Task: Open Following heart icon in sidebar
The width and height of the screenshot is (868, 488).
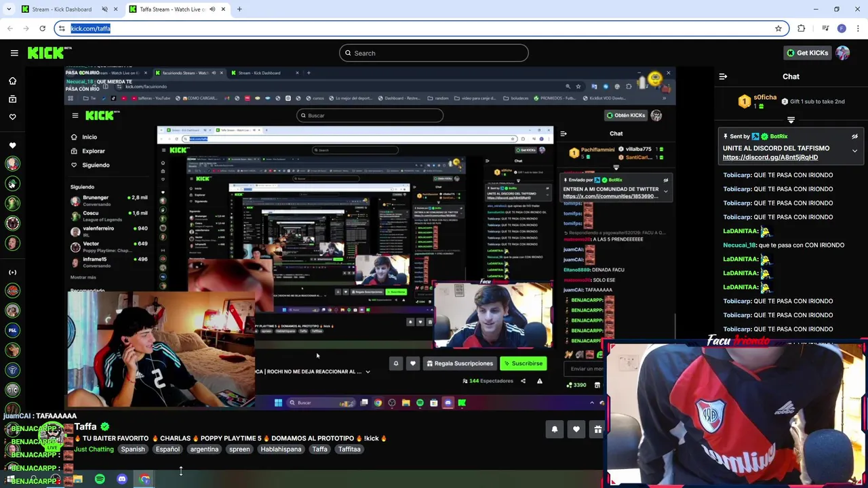Action: 12,117
